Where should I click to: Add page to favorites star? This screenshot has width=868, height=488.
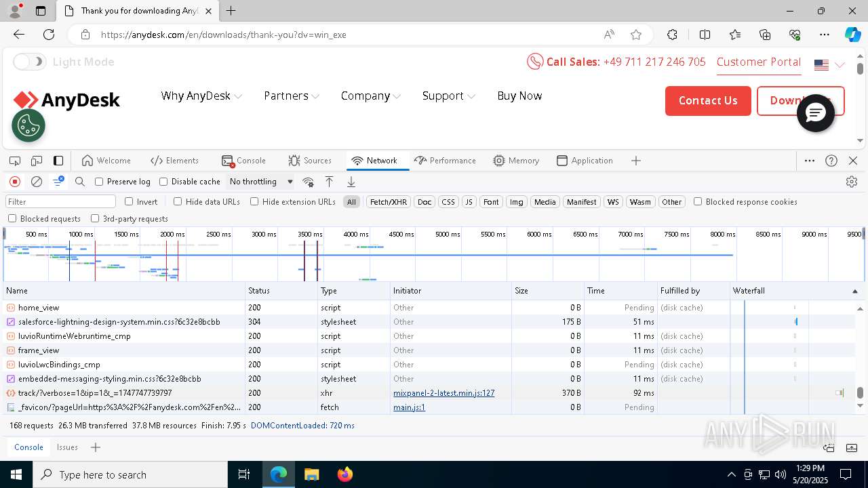(636, 35)
